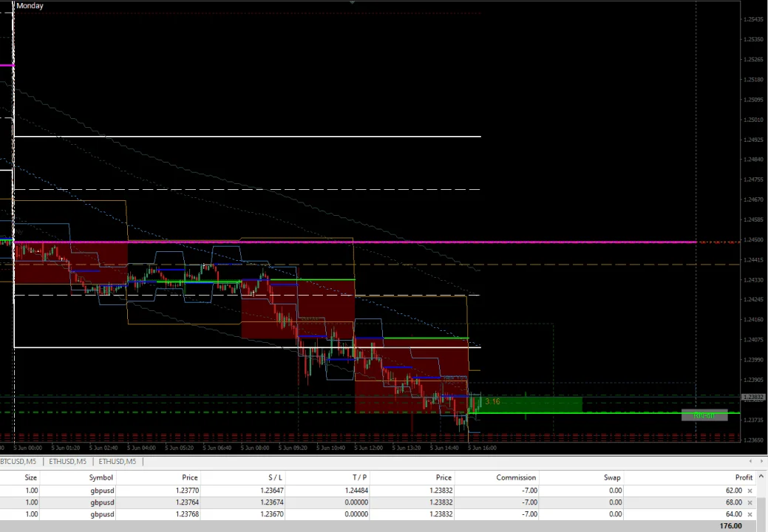This screenshot has width=768, height=532.
Task: Click the trade list vertical scrollbar thumb
Action: (x=761, y=509)
